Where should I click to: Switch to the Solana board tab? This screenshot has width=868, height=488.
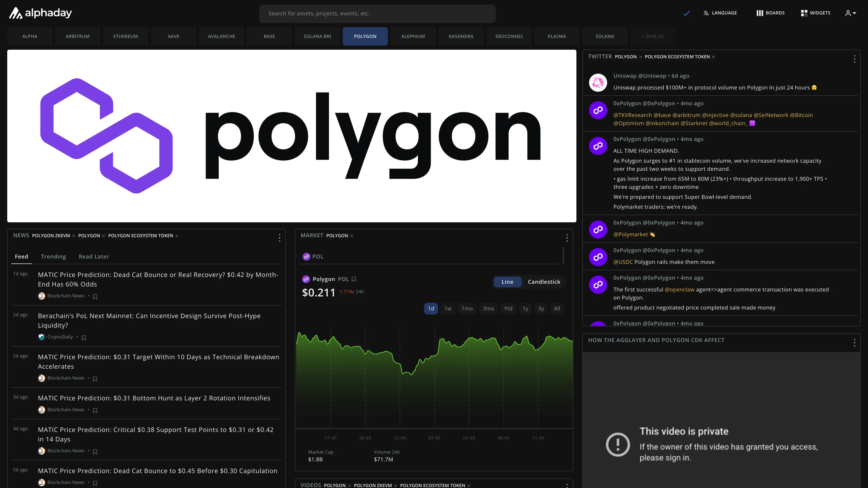pyautogui.click(x=604, y=36)
